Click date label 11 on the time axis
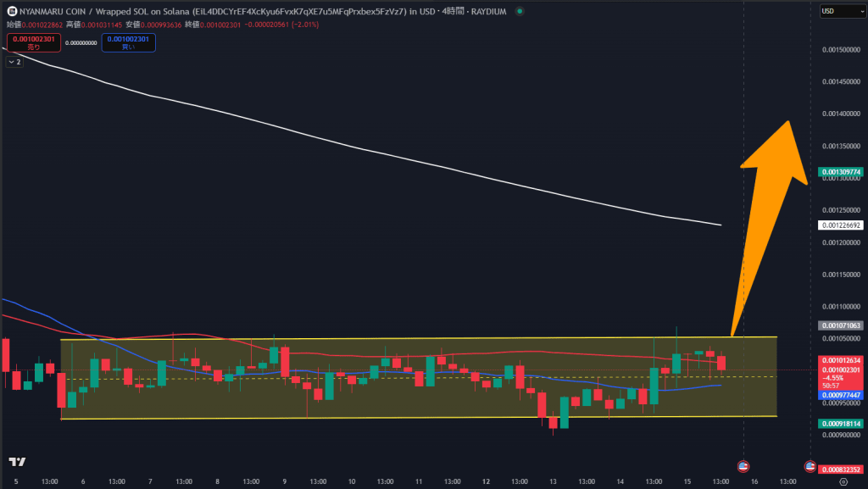This screenshot has height=489, width=868. point(419,482)
